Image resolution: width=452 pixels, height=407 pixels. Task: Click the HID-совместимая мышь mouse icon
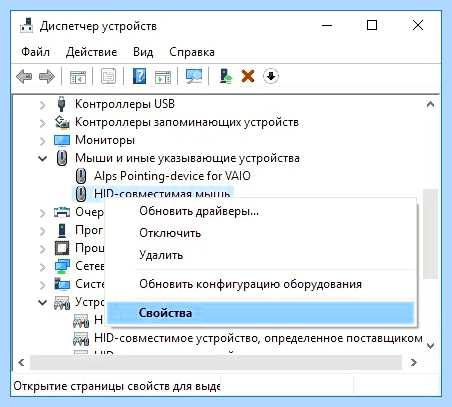tap(81, 194)
